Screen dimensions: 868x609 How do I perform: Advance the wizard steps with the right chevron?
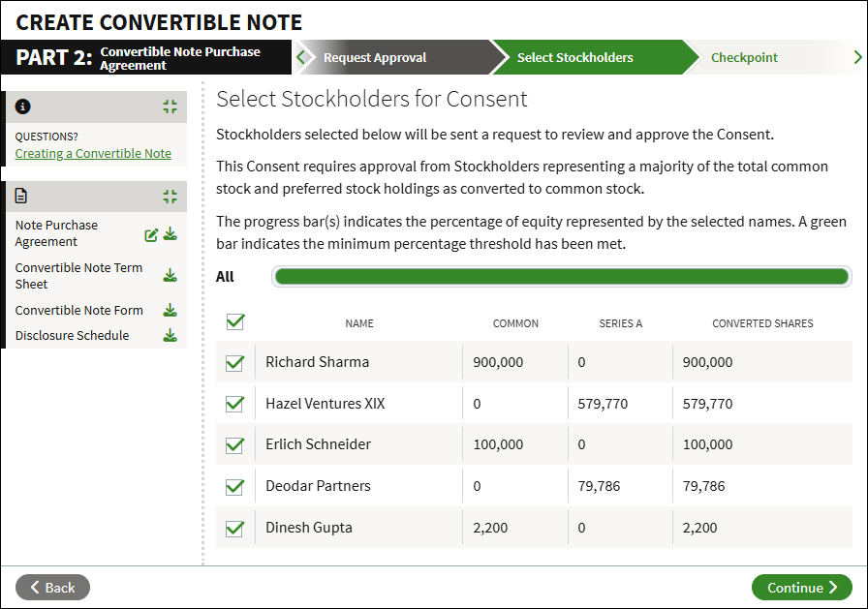click(x=857, y=57)
